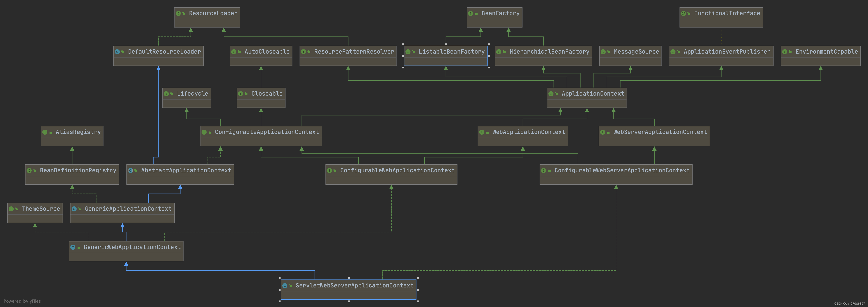Click the ResourceLoader interface icon
The image size is (868, 307).
point(178,14)
